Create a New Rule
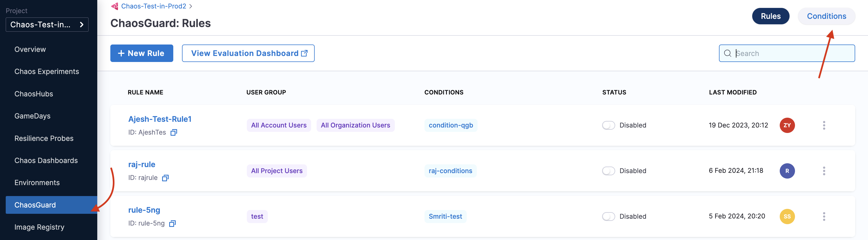The image size is (868, 240). (x=141, y=53)
